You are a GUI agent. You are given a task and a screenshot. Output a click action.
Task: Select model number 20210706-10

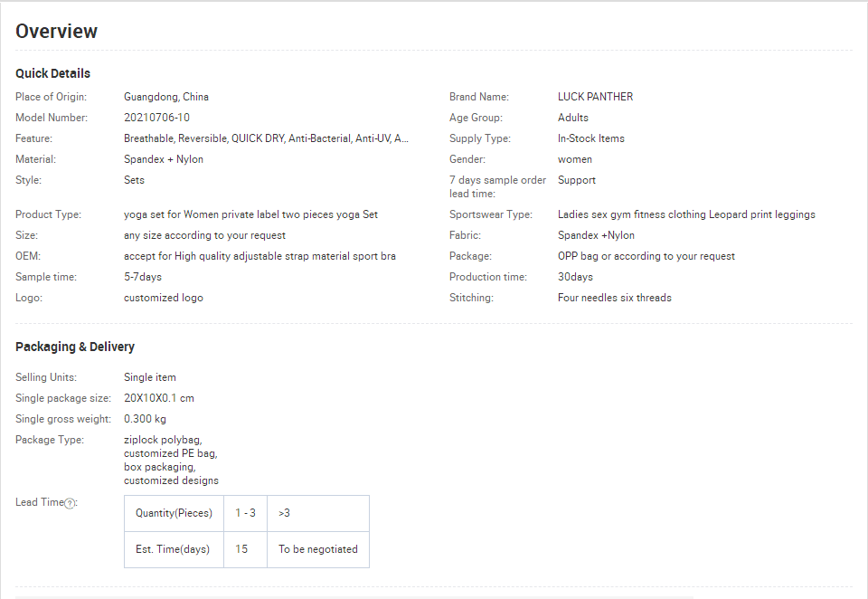coord(156,118)
